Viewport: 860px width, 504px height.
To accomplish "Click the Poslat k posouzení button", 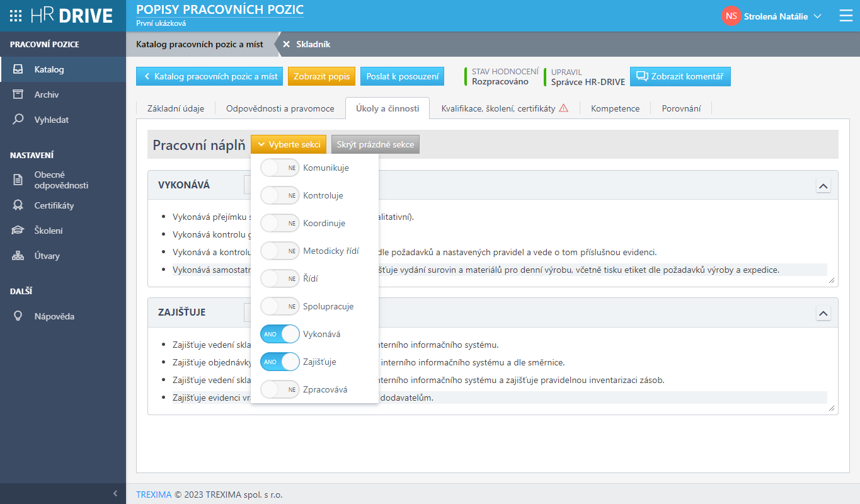I will pos(402,76).
